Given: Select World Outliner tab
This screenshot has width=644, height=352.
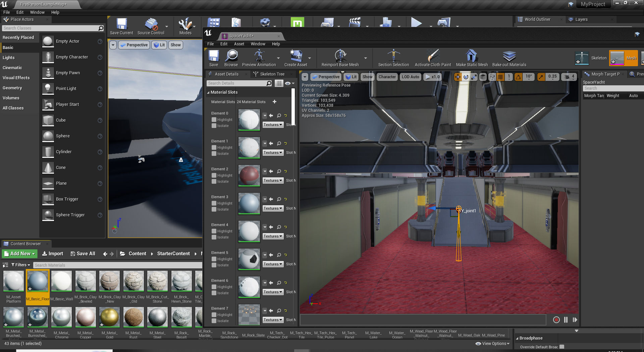Looking at the screenshot, I should point(537,19).
